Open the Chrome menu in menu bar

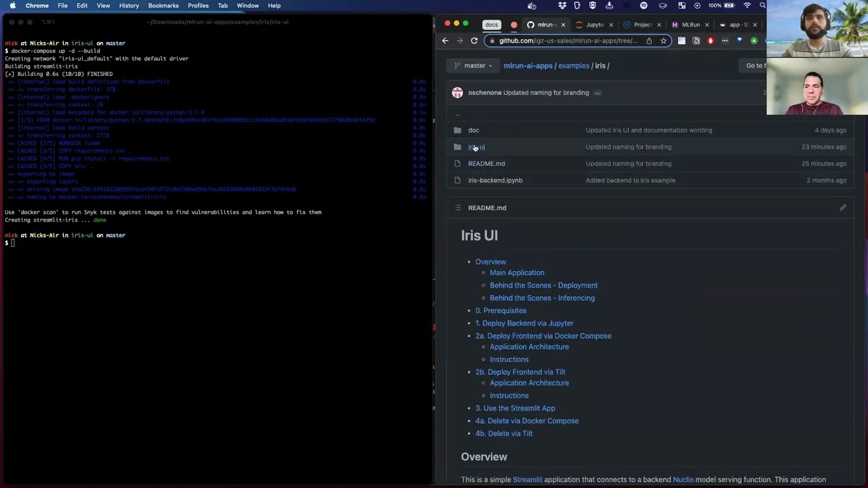coord(37,5)
